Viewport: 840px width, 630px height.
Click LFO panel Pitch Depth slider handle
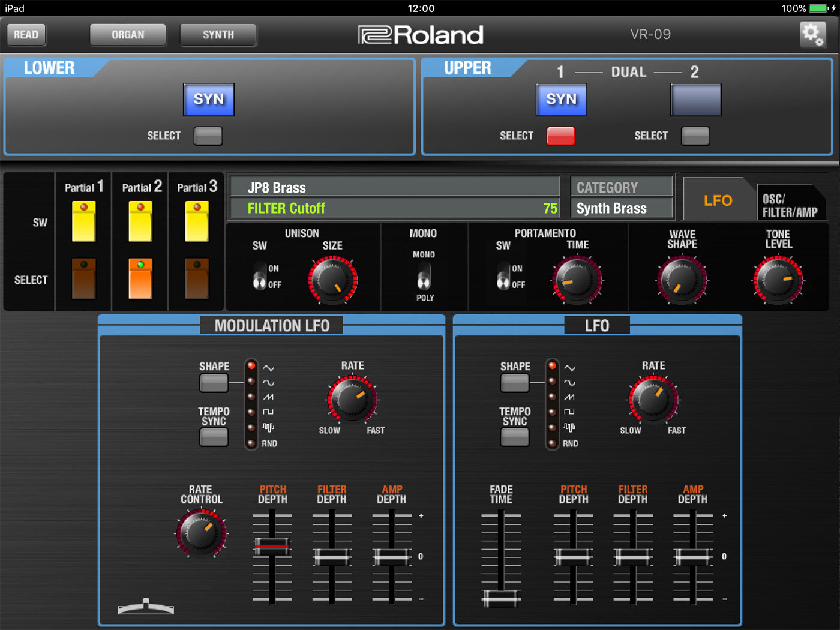click(x=573, y=557)
